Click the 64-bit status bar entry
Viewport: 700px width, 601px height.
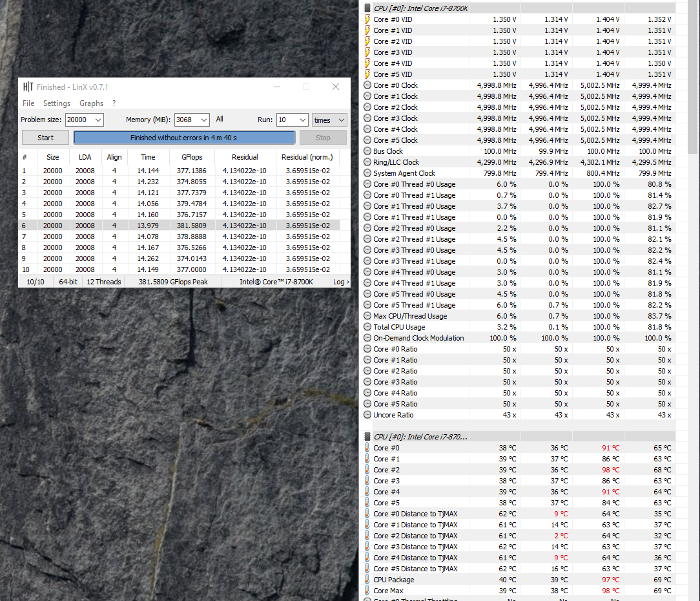tap(68, 282)
